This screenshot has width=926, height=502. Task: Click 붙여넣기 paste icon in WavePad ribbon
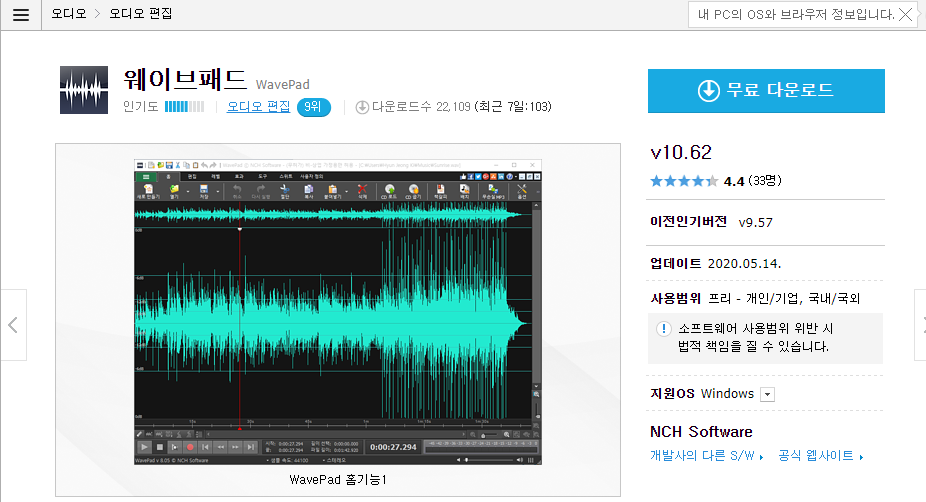(332, 191)
